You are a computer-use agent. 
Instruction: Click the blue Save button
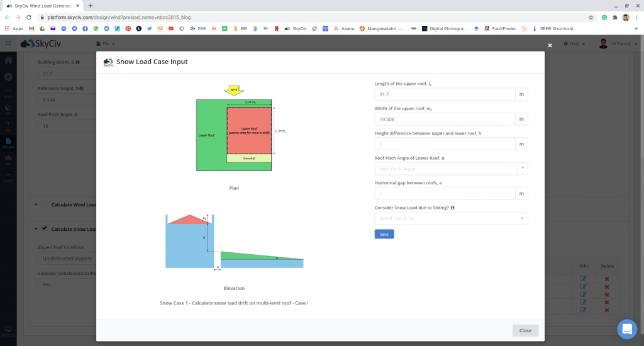(384, 234)
